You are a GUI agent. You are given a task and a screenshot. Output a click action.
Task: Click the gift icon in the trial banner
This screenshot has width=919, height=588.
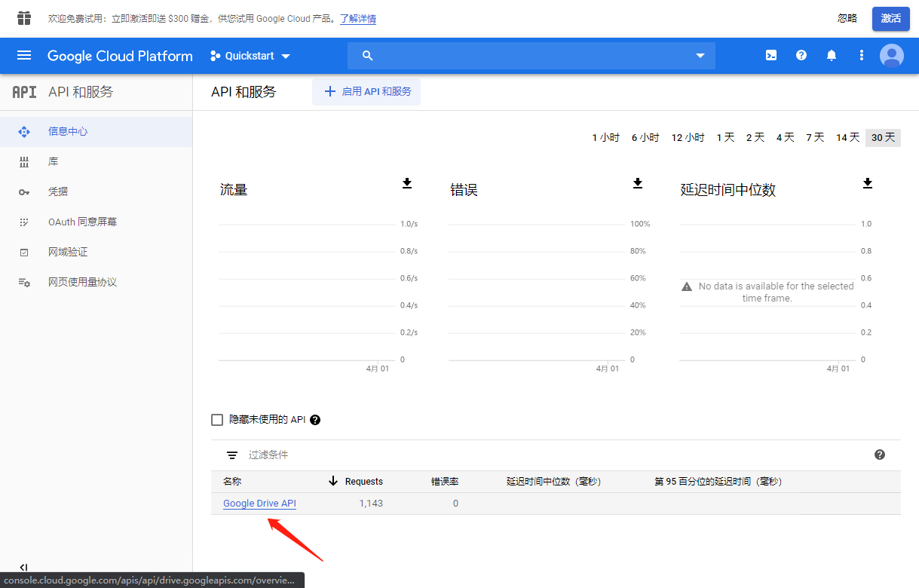click(x=24, y=18)
